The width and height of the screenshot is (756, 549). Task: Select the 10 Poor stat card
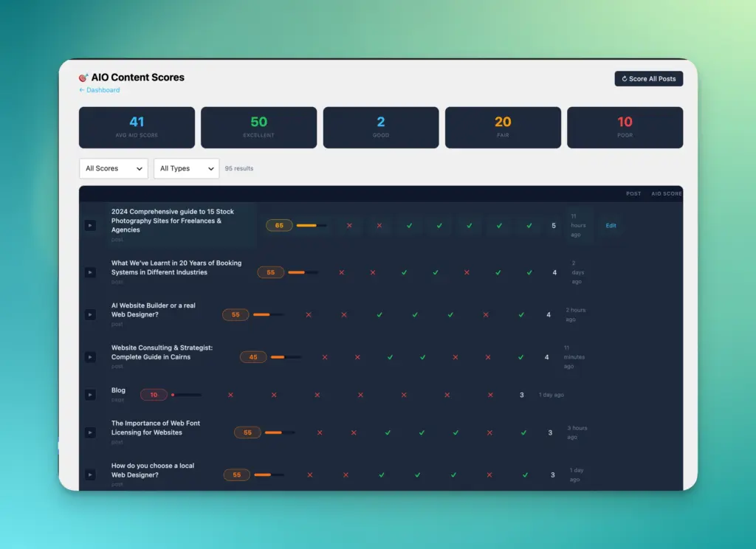pos(625,127)
